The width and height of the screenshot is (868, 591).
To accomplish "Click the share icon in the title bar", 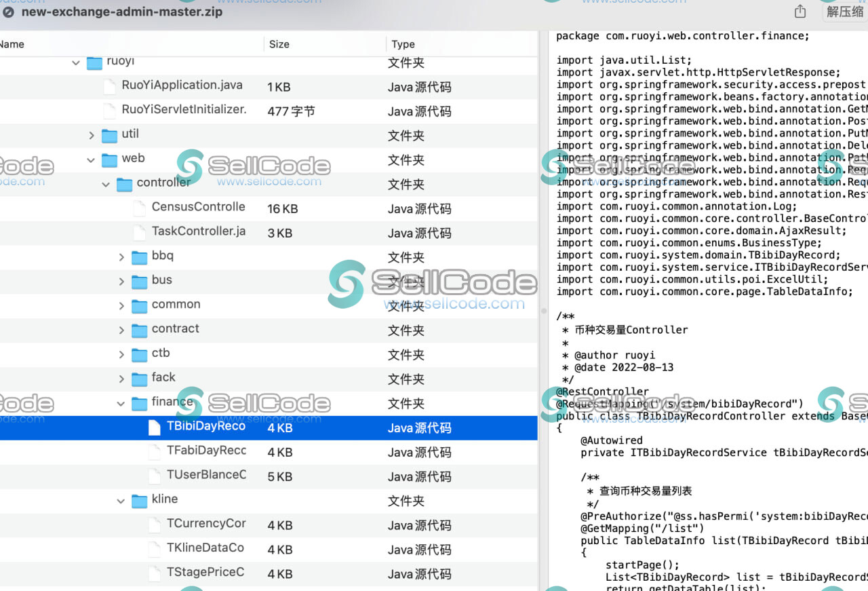I will point(800,11).
